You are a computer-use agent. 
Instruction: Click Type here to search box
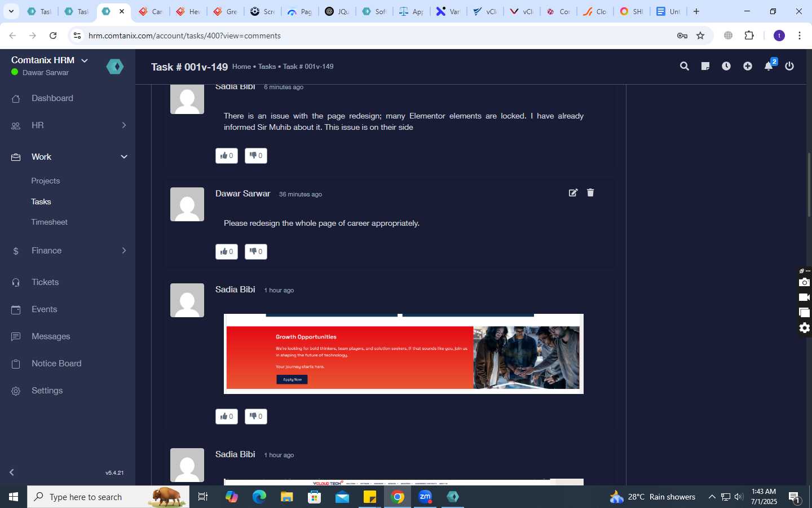pos(108,497)
